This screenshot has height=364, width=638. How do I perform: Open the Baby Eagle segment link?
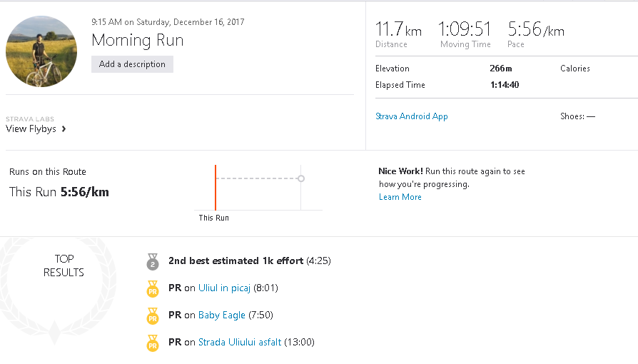click(222, 315)
